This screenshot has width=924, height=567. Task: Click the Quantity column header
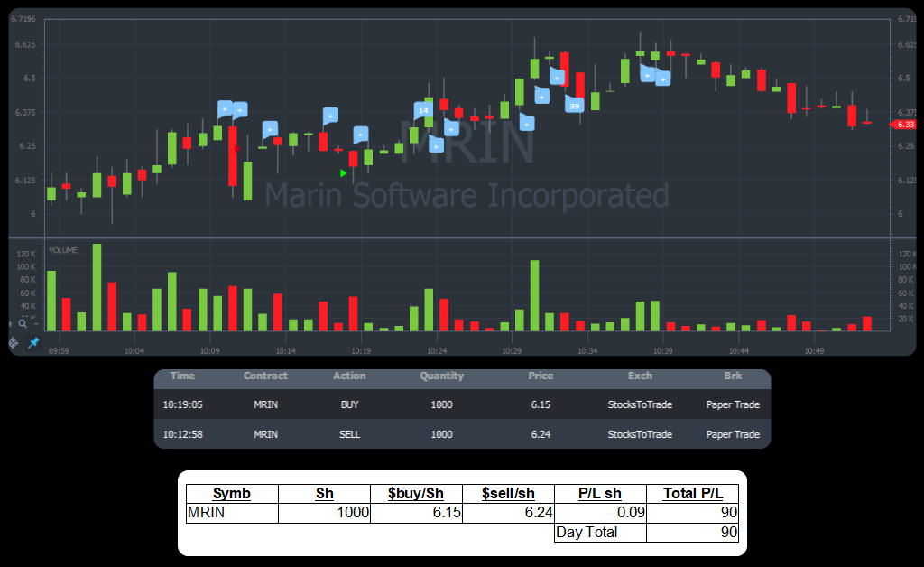pos(441,376)
